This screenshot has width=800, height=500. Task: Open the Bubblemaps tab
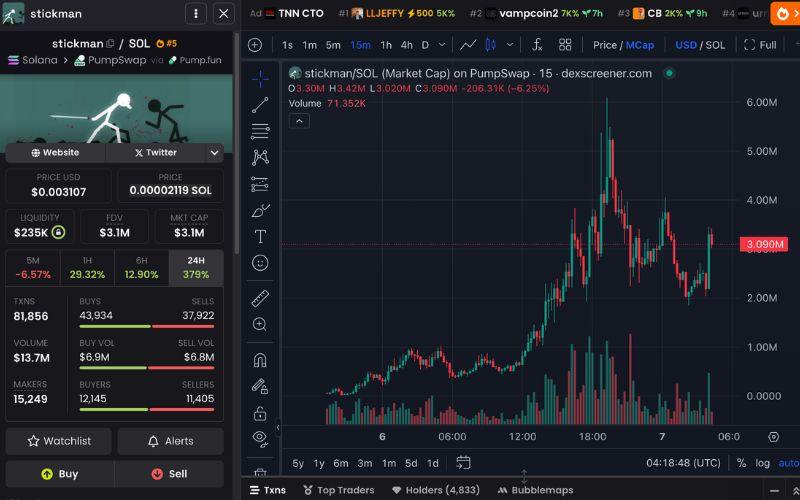tap(535, 490)
